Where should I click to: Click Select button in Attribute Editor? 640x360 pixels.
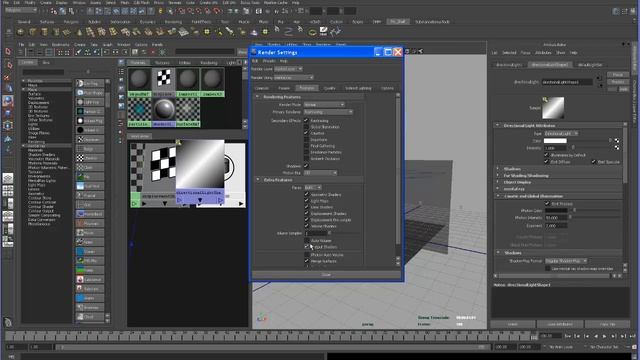click(513, 324)
